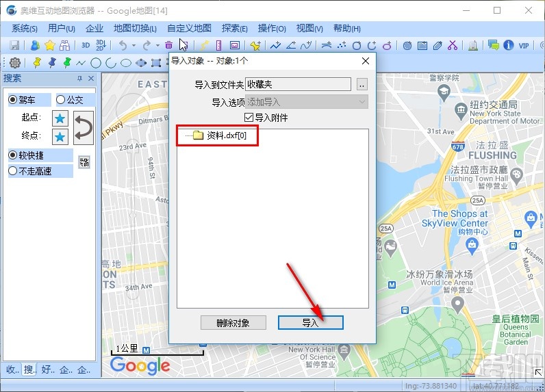Select the add purple ellipse tool
Viewport: 545px width, 392px height.
coord(387,45)
